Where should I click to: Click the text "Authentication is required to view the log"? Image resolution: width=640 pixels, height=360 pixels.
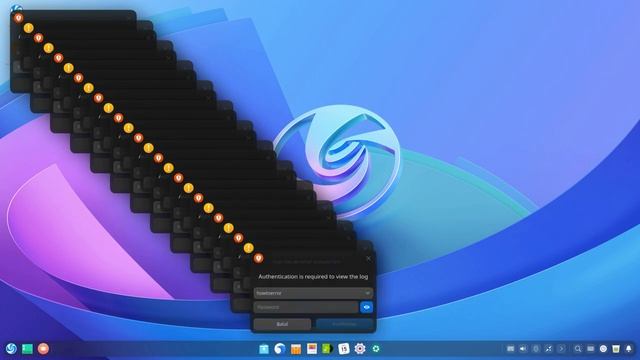[313, 277]
